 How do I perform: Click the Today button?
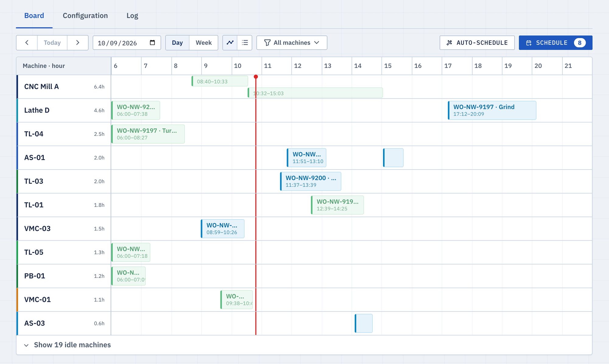click(52, 43)
